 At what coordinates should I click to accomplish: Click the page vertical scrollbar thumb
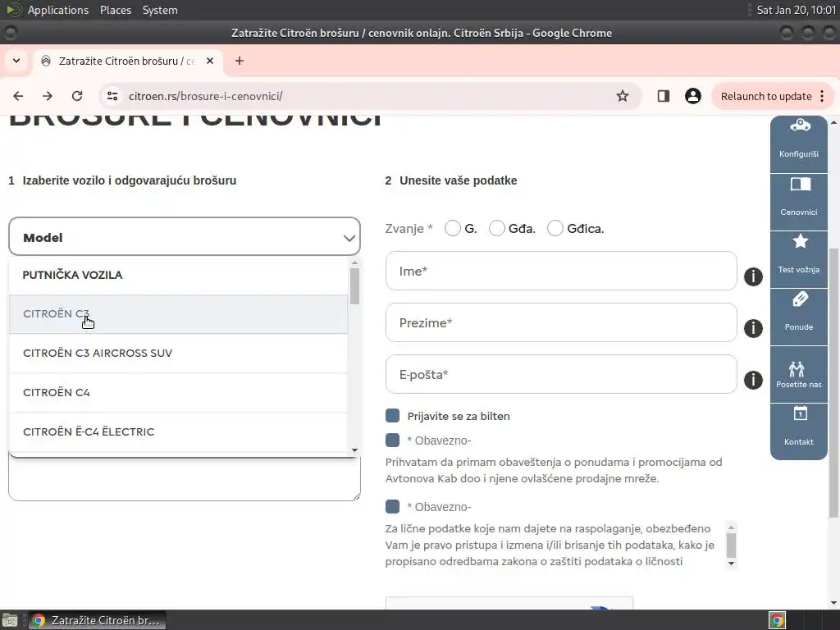coord(833,383)
